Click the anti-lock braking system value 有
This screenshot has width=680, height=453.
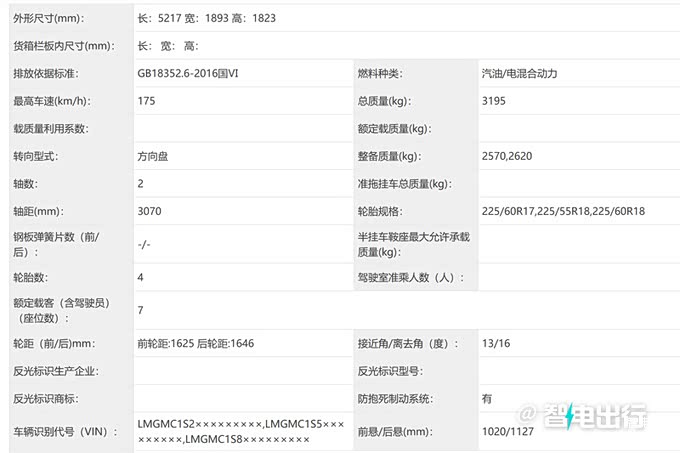pos(486,398)
